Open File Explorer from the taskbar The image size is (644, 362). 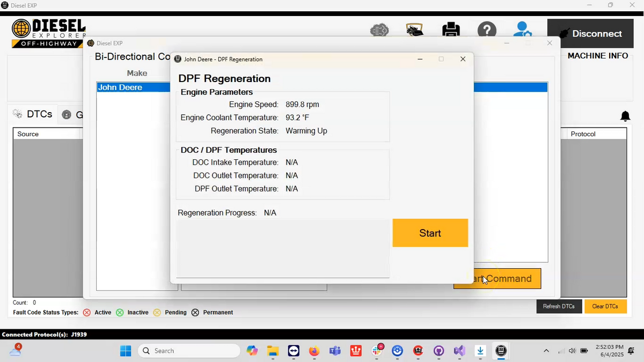[273, 351]
